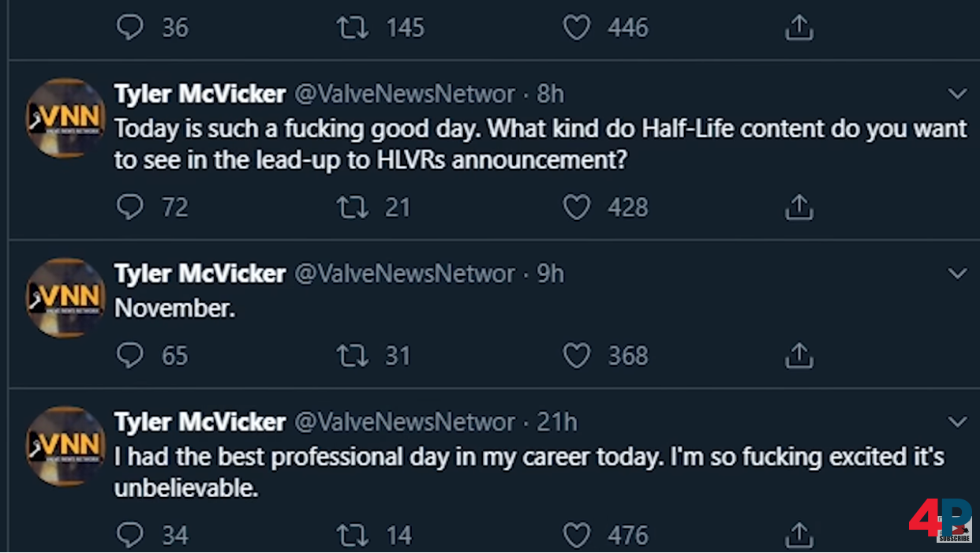Retweet the "November." tweet
This screenshot has width=980, height=553.
tap(352, 356)
